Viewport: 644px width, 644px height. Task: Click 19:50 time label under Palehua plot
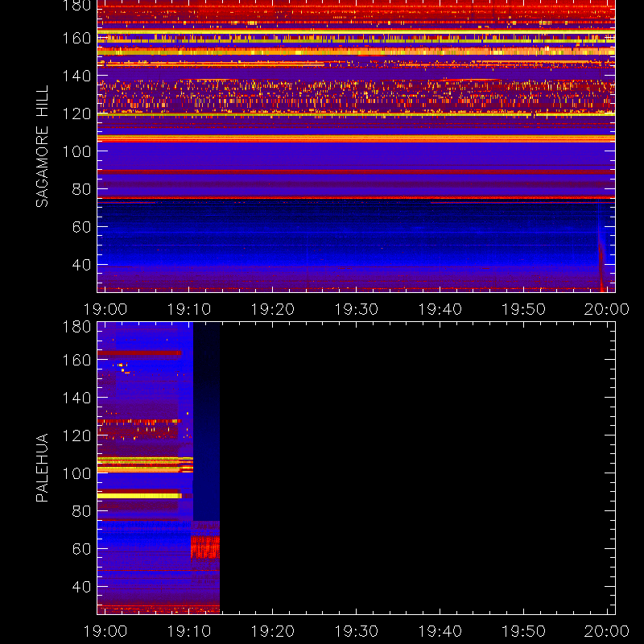[524, 631]
